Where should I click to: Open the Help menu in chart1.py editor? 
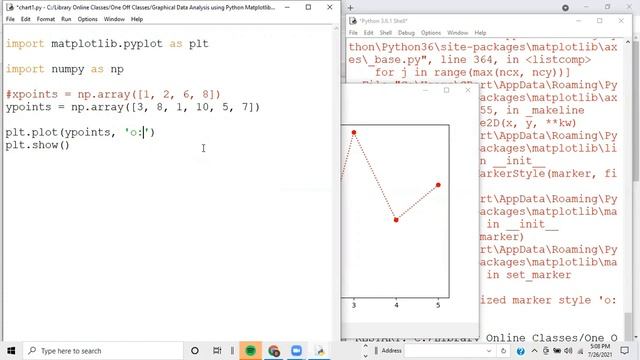(x=137, y=19)
